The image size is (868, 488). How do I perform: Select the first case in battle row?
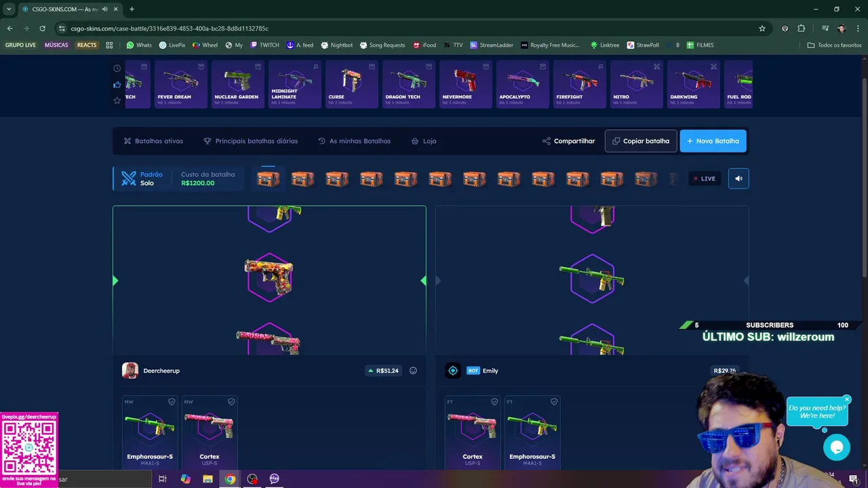coord(269,178)
